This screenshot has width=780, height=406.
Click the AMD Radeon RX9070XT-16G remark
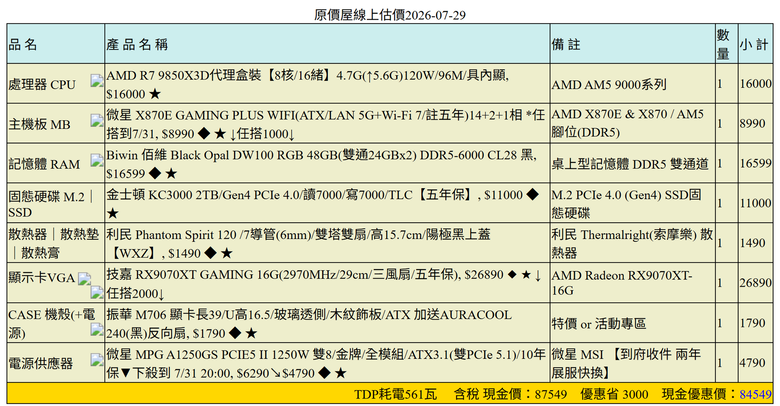click(x=622, y=283)
